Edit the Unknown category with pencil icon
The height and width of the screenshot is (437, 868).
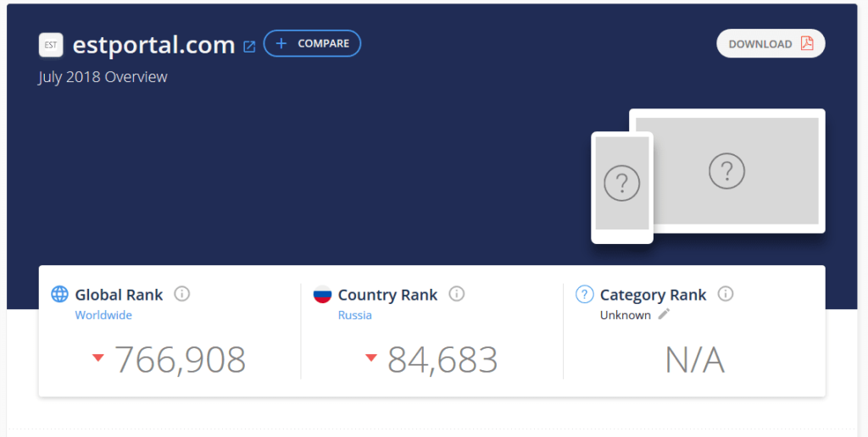(664, 314)
